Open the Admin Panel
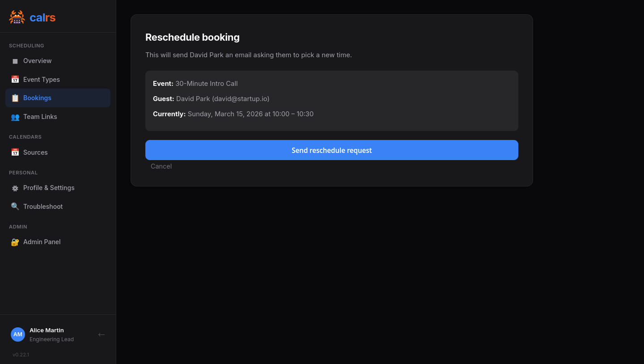 point(42,241)
